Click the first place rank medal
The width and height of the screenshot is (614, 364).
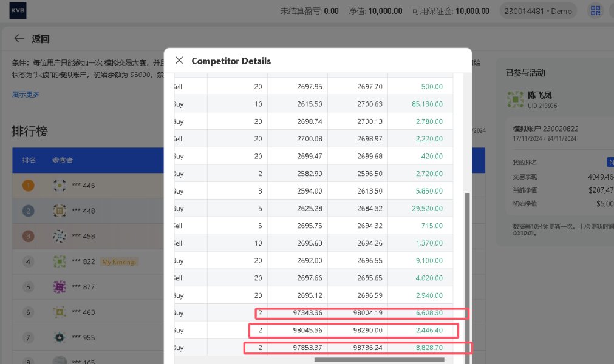[28, 186]
